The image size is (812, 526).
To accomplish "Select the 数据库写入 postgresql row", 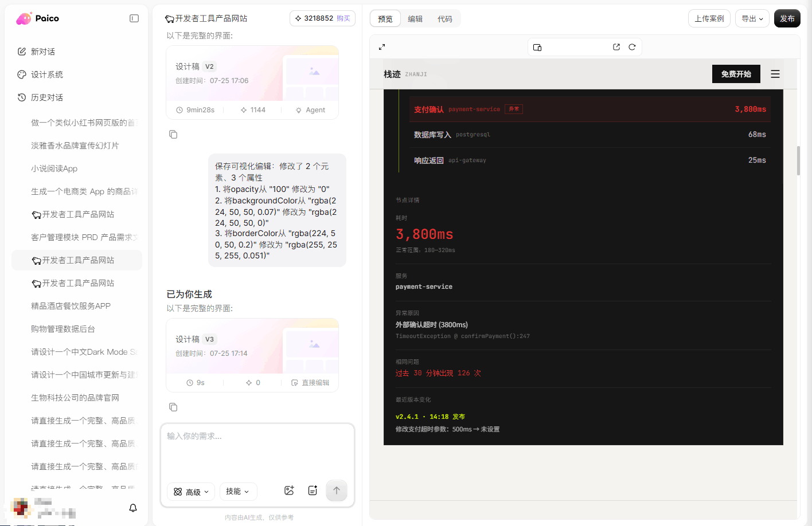I will tap(590, 135).
